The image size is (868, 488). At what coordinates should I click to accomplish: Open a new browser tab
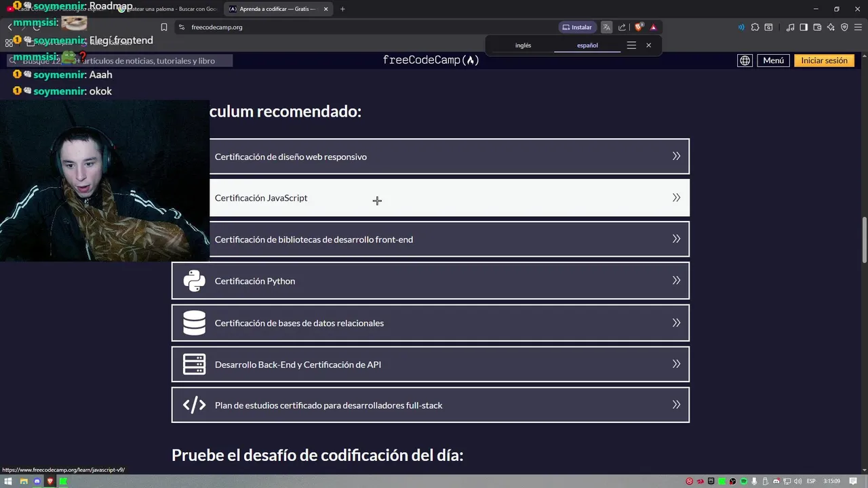(x=342, y=9)
